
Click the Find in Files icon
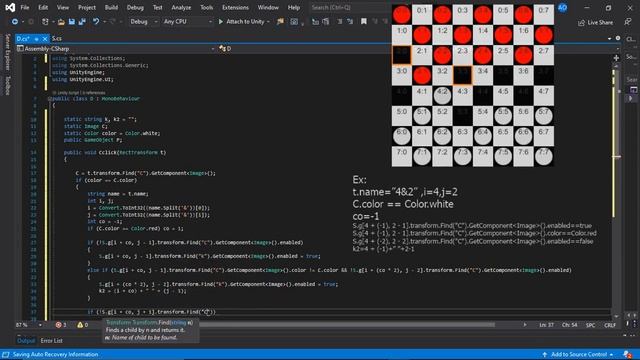click(280, 22)
